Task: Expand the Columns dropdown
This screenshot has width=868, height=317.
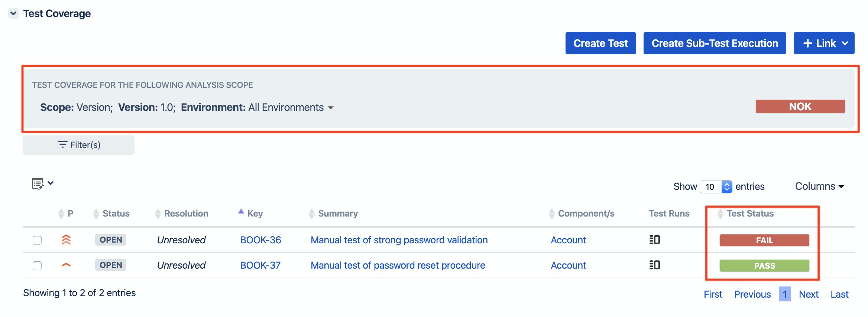Action: pyautogui.click(x=819, y=186)
